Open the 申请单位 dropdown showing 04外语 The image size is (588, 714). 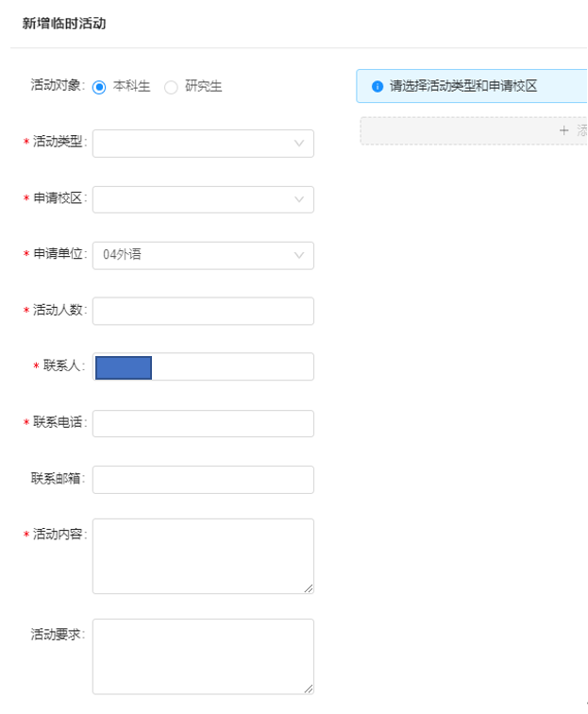point(203,255)
